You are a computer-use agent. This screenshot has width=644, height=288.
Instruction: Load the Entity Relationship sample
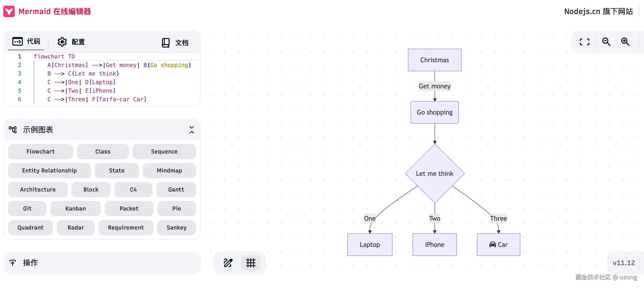click(49, 170)
